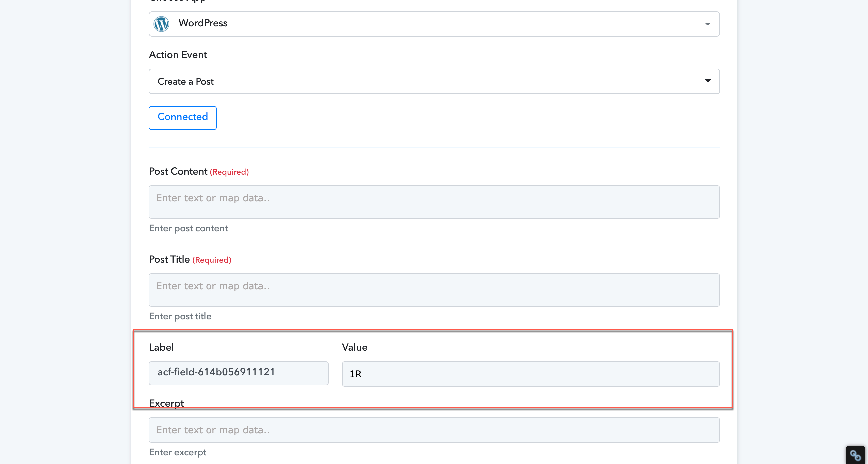This screenshot has width=868, height=464.
Task: Click the Post Title required label
Action: tap(190, 259)
